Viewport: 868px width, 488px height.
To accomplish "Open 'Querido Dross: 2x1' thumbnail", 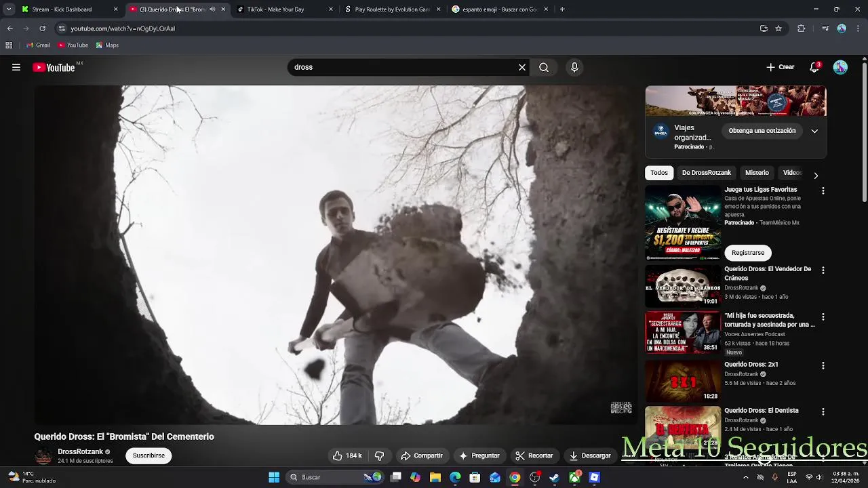I will pos(683,380).
